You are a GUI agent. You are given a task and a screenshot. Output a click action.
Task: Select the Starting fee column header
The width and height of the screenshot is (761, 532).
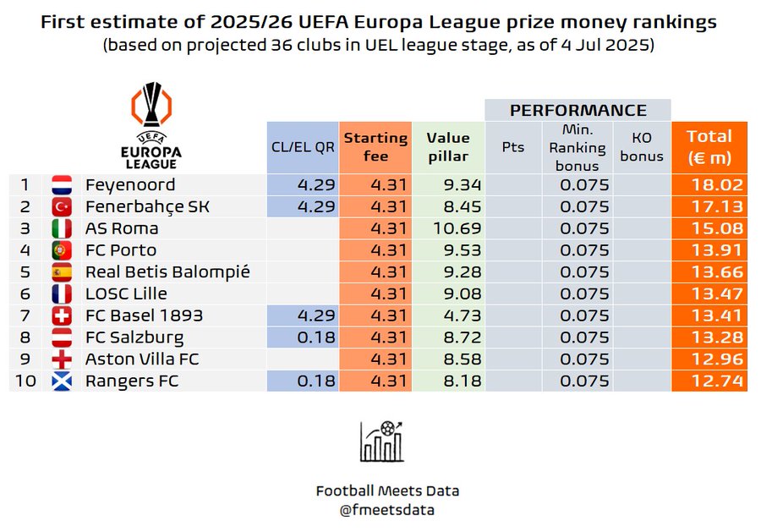click(x=375, y=146)
